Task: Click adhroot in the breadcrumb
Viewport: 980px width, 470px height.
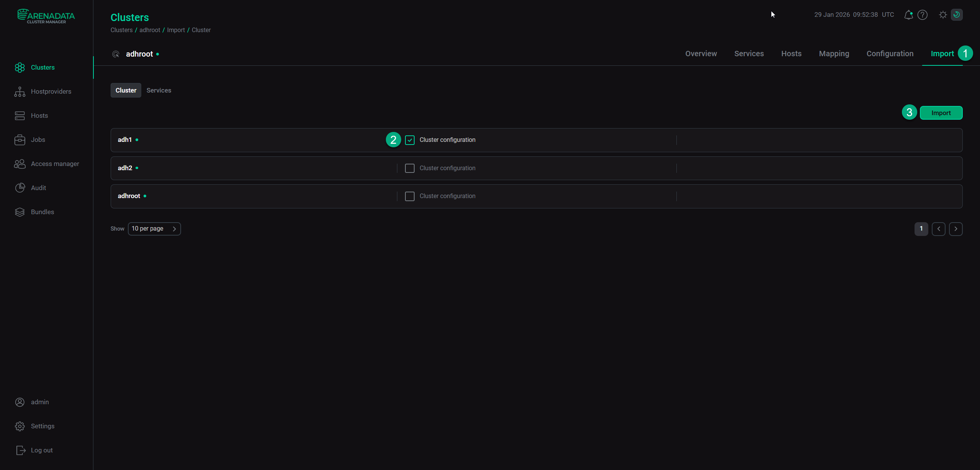Action: click(x=150, y=30)
